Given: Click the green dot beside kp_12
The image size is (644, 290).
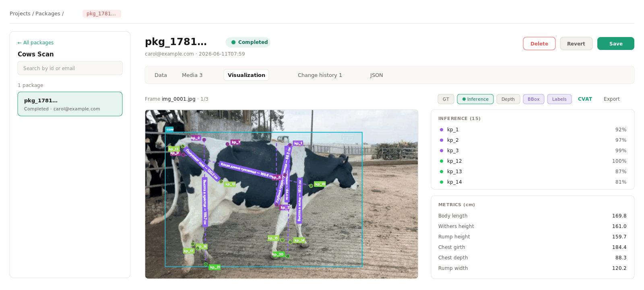Looking at the screenshot, I should pyautogui.click(x=442, y=161).
